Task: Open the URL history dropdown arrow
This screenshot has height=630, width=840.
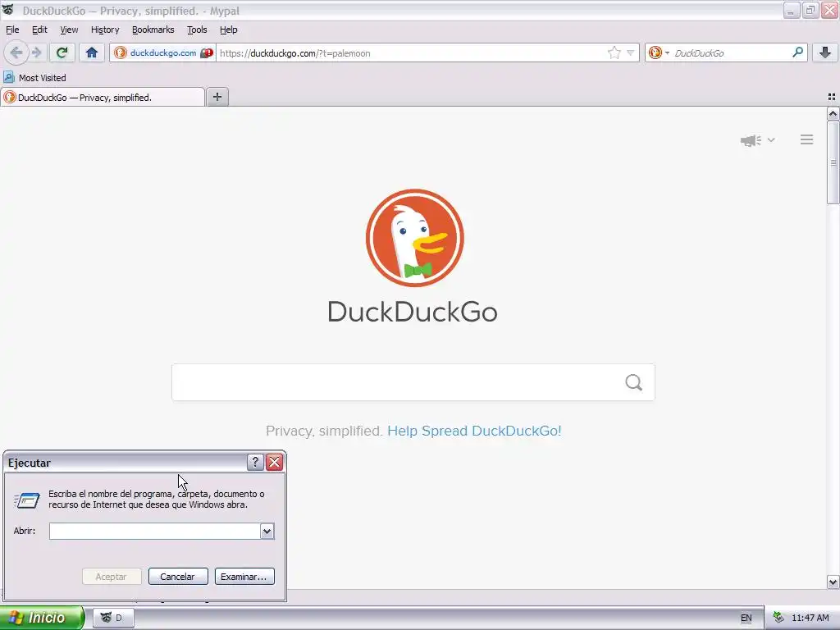Action: coord(631,52)
